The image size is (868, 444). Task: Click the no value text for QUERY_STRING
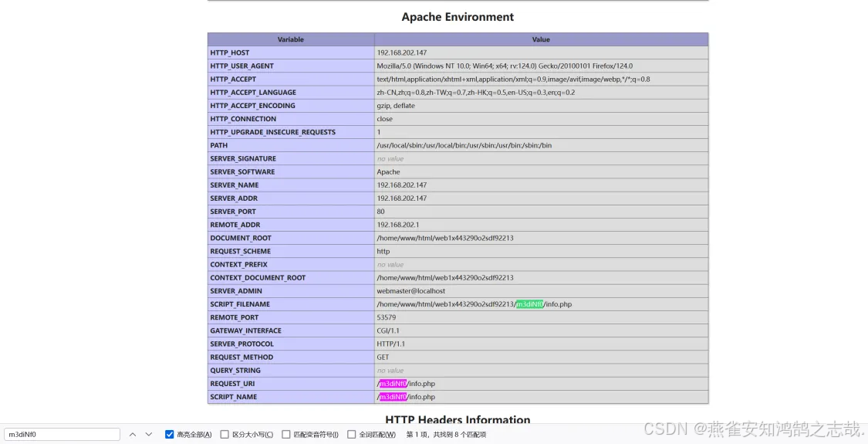[x=390, y=371]
